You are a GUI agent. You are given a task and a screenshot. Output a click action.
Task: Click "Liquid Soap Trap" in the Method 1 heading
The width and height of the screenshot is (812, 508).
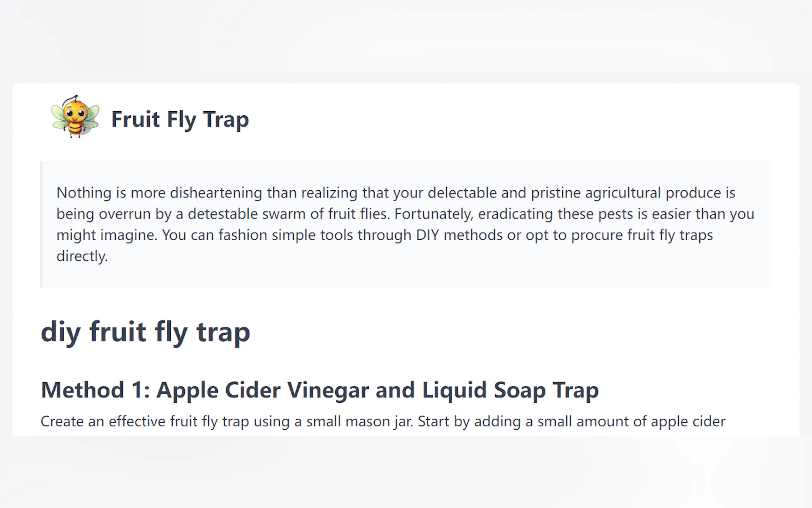tap(510, 390)
